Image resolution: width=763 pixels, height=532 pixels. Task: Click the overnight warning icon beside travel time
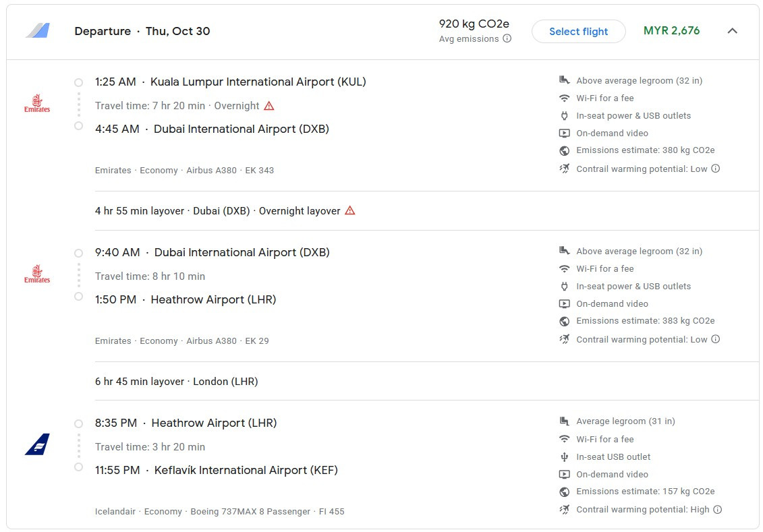[269, 106]
